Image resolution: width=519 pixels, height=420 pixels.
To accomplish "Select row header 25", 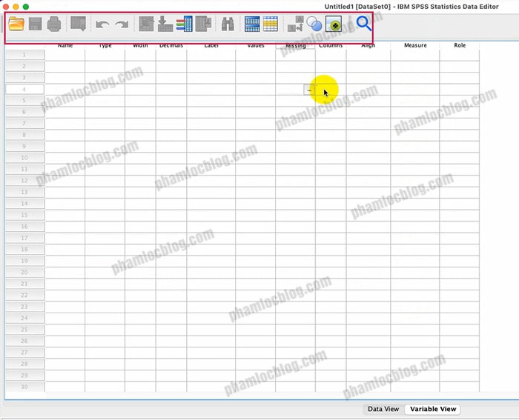I will (24, 330).
